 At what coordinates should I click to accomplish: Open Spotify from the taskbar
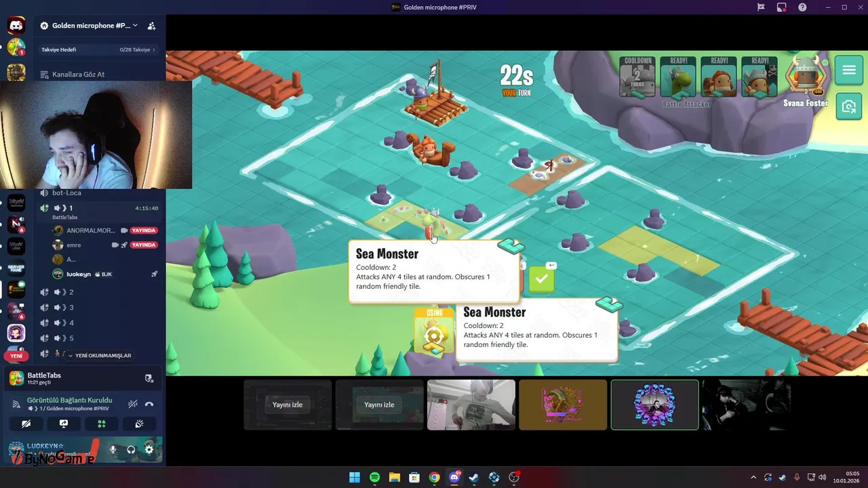point(374,477)
